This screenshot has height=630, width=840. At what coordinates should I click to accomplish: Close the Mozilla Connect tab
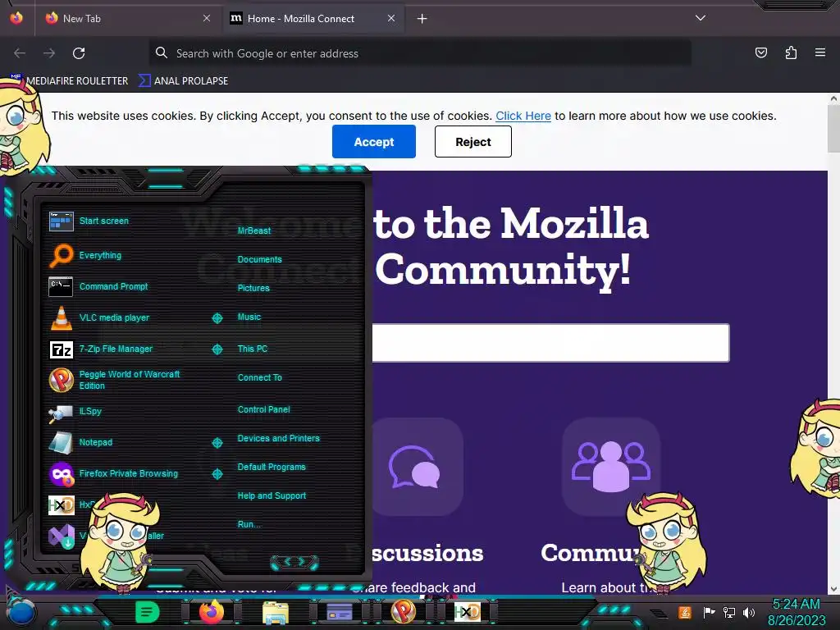[391, 18]
